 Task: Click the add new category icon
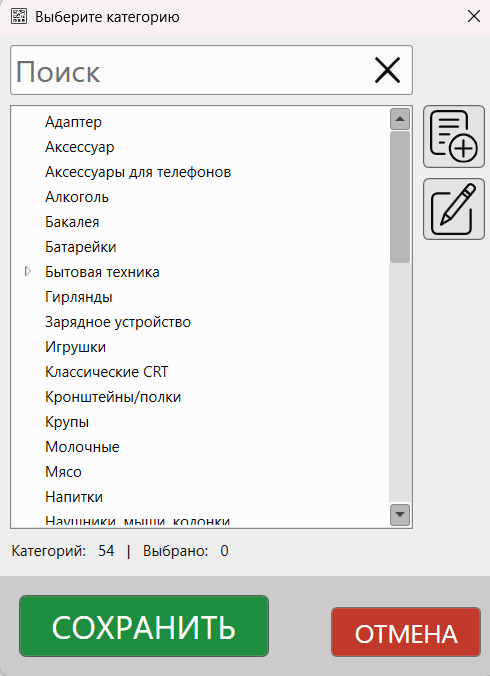pyautogui.click(x=454, y=137)
